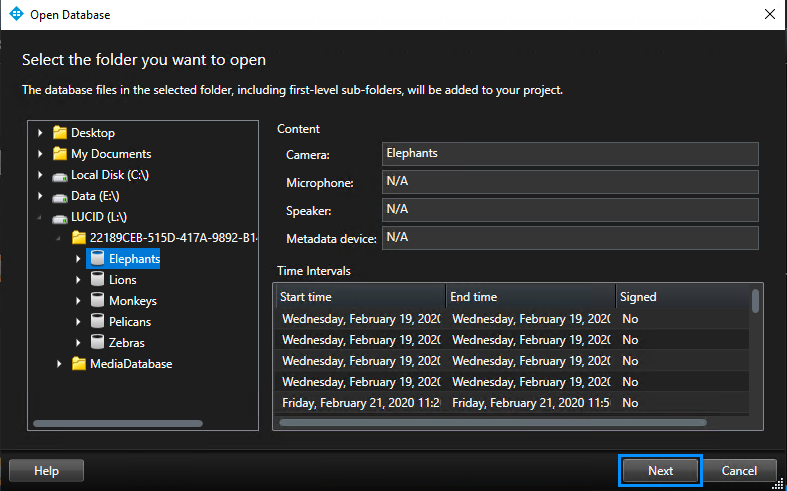Click the Speaker field showing N/A

click(x=570, y=210)
